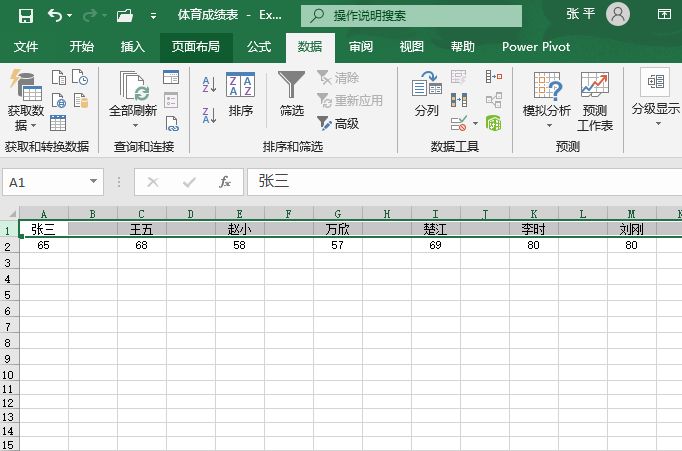Click the search box 操作说明搜索
The width and height of the screenshot is (682, 451).
point(411,16)
